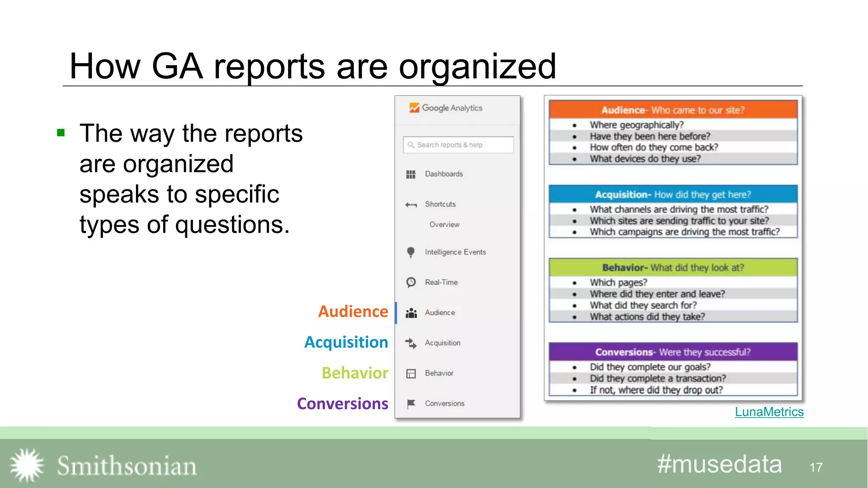Image resolution: width=868 pixels, height=488 pixels.
Task: Click 'What did they search for?' bullet
Action: pyautogui.click(x=643, y=305)
